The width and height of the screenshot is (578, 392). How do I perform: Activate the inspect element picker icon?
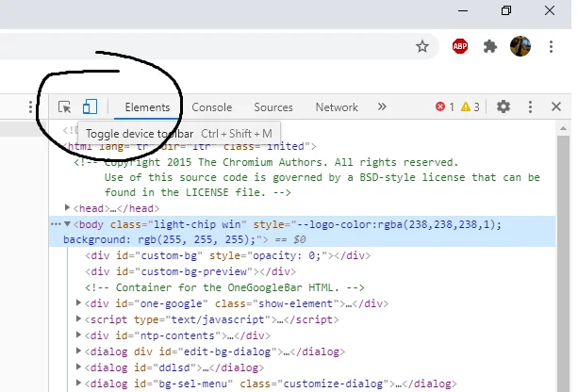64,106
